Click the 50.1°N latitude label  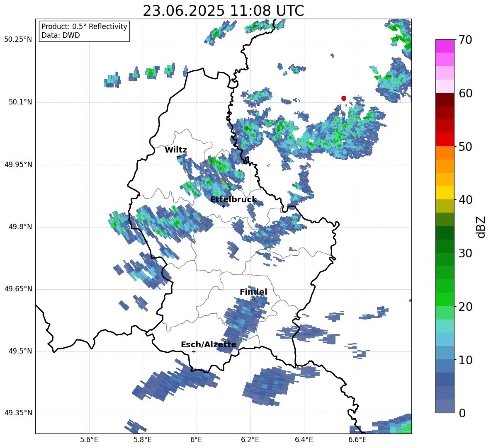pyautogui.click(x=21, y=102)
